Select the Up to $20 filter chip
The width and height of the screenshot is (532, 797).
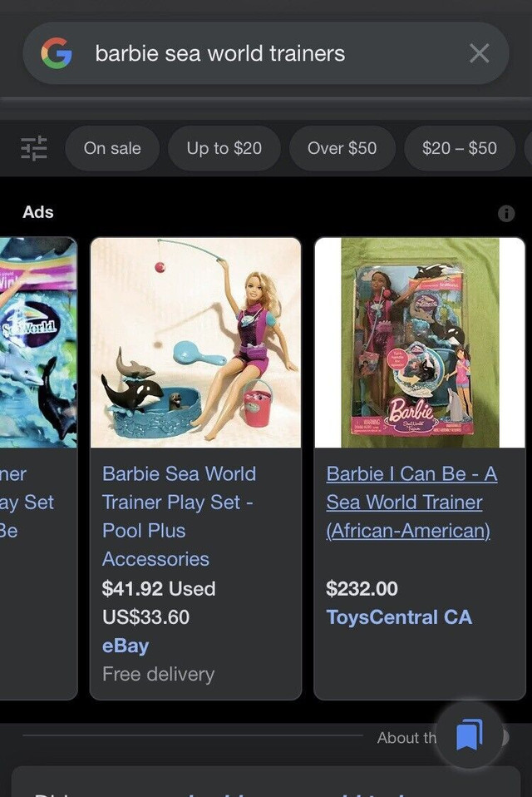pyautogui.click(x=224, y=148)
